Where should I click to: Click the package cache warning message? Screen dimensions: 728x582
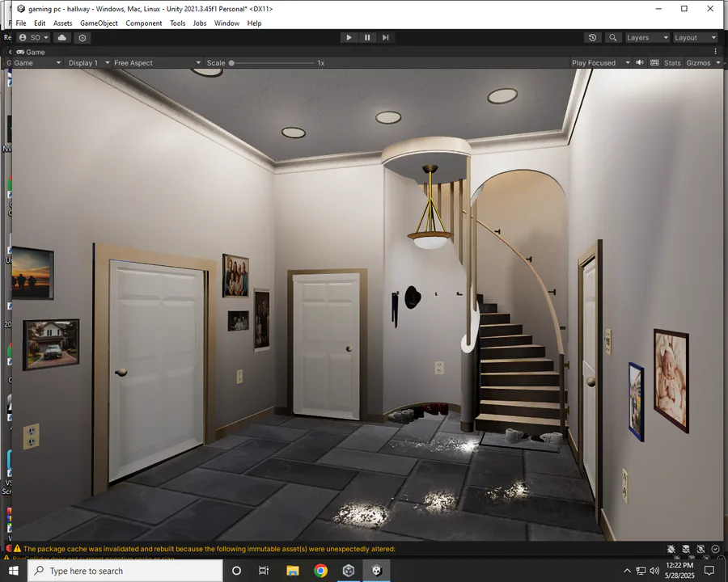coord(209,549)
